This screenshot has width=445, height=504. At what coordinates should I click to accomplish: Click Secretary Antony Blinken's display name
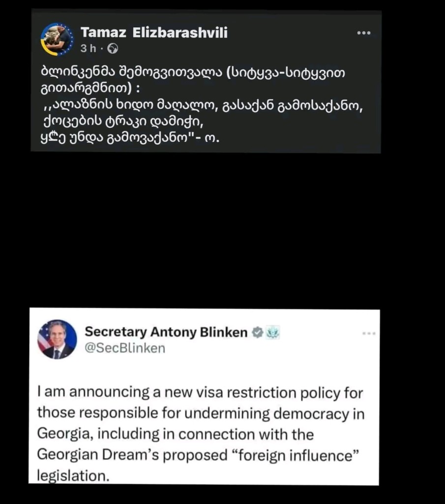pyautogui.click(x=166, y=332)
